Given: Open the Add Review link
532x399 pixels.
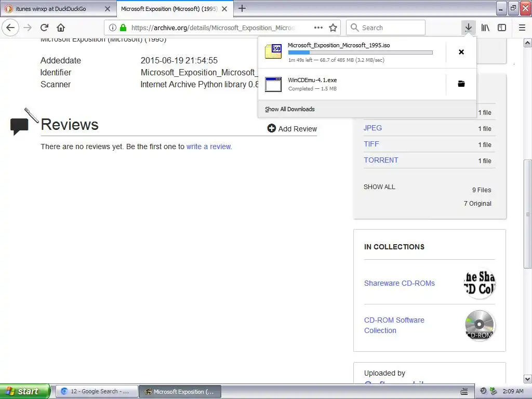Looking at the screenshot, I should pos(292,129).
